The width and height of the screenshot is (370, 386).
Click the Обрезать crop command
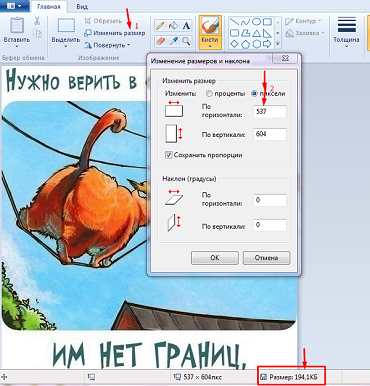[x=103, y=21]
